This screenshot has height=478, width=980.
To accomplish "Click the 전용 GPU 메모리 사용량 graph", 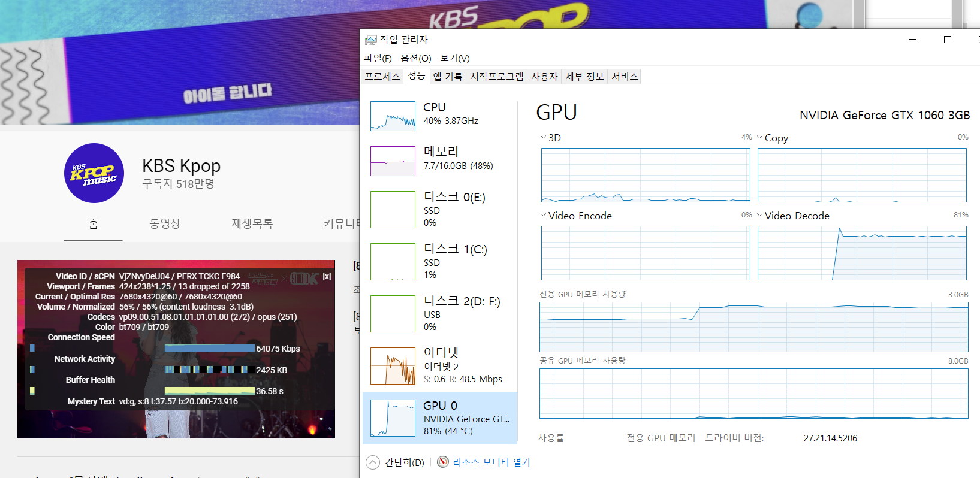I will (x=754, y=327).
